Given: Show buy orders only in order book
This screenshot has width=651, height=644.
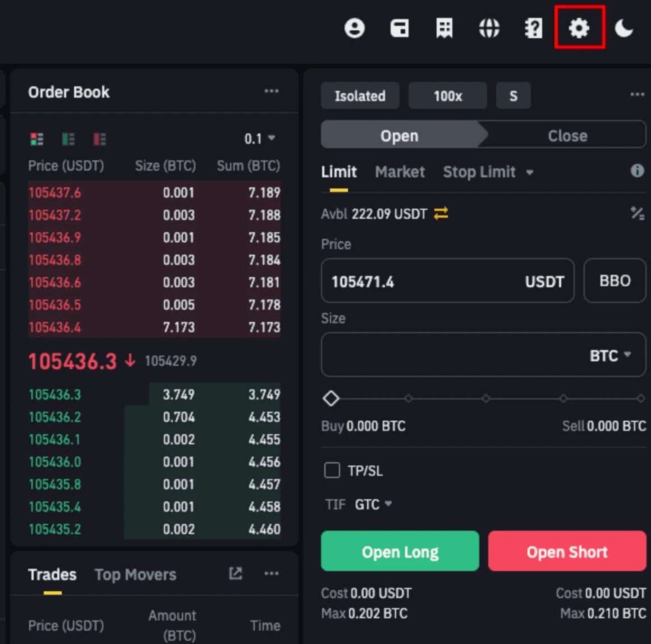Looking at the screenshot, I should point(68,139).
